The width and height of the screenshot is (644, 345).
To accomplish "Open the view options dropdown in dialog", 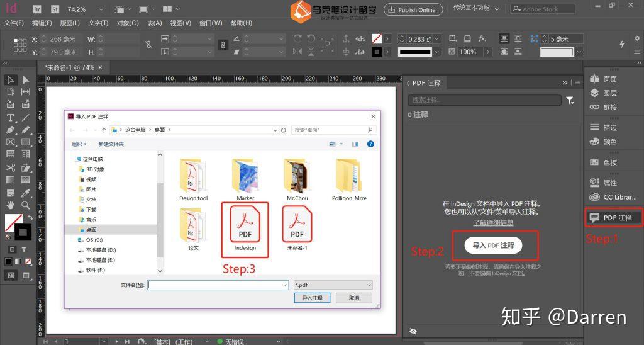I will (341, 144).
